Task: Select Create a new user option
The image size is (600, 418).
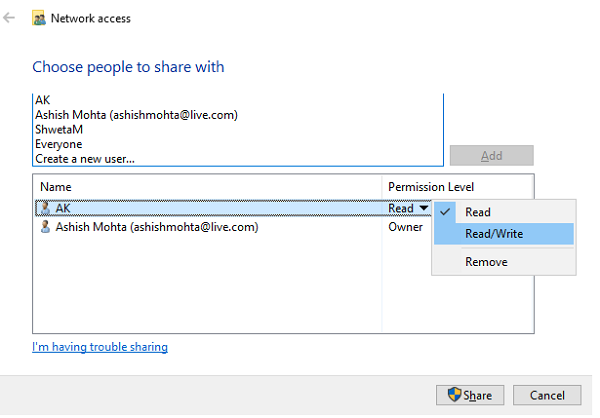Action: tap(84, 158)
